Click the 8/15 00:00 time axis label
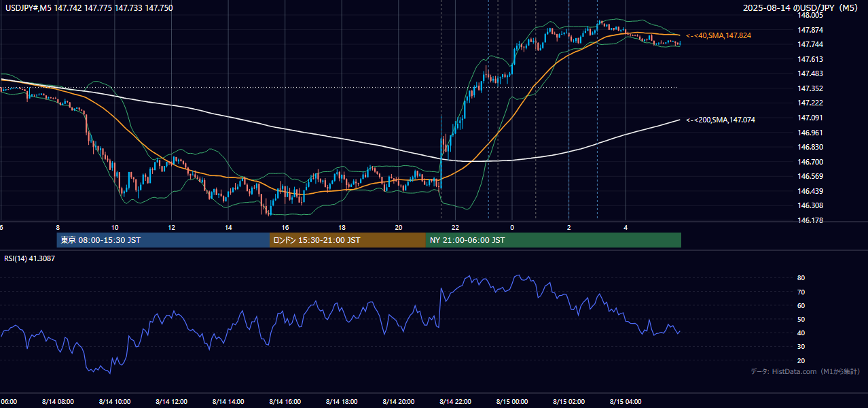This screenshot has width=868, height=408. (x=512, y=402)
